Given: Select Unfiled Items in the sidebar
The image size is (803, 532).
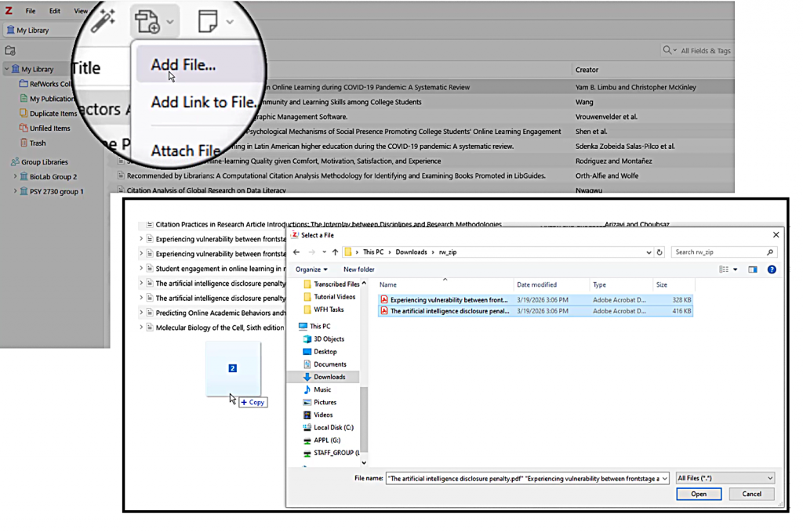Looking at the screenshot, I should (x=49, y=128).
